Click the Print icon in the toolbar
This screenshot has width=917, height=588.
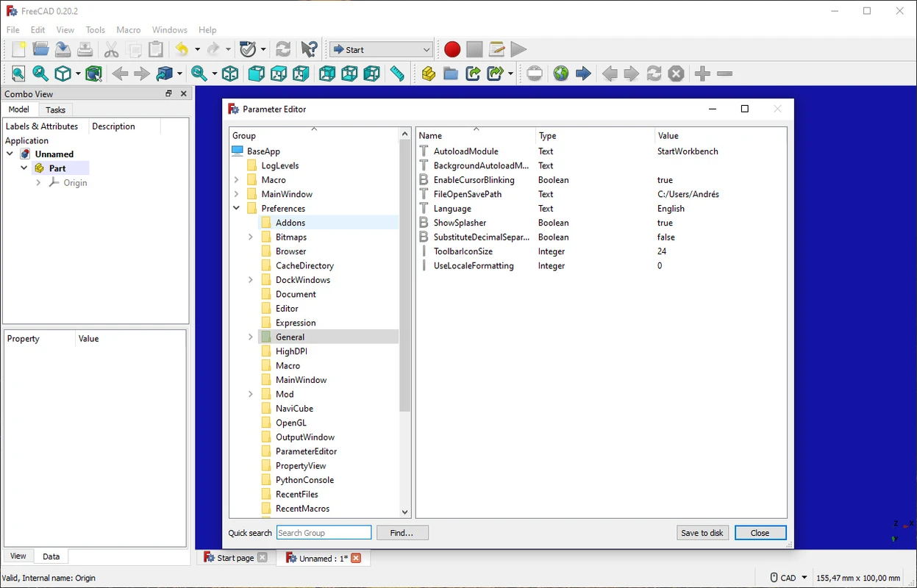[85, 49]
